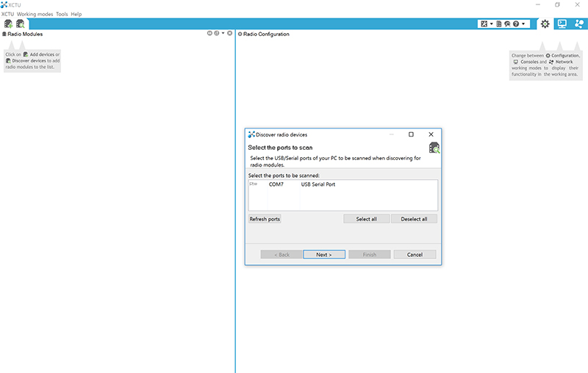588x373 pixels.
Task: Close the Discover radio devices dialog
Action: tap(431, 134)
